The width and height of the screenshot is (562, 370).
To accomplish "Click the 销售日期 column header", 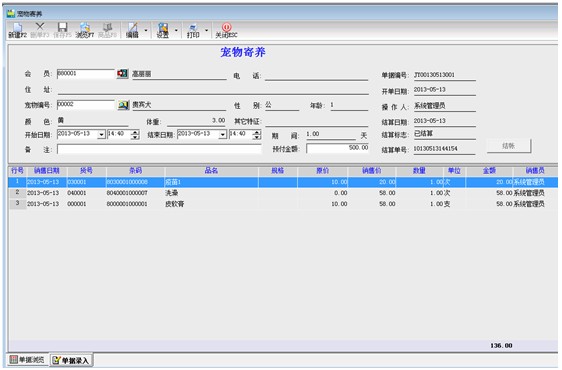I will coord(47,171).
